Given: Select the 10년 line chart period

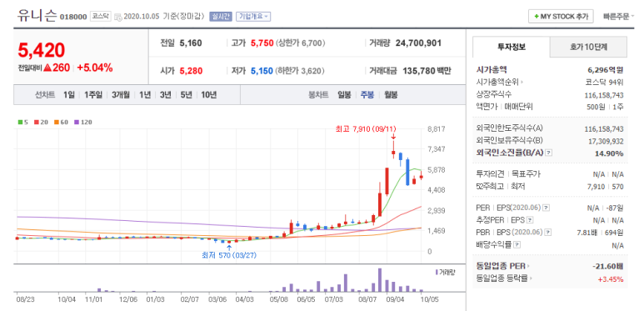Looking at the screenshot, I should coord(208,95).
